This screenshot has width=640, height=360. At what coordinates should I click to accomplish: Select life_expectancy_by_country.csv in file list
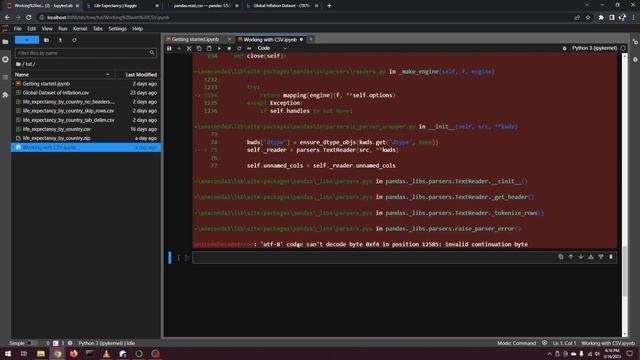coord(86,129)
